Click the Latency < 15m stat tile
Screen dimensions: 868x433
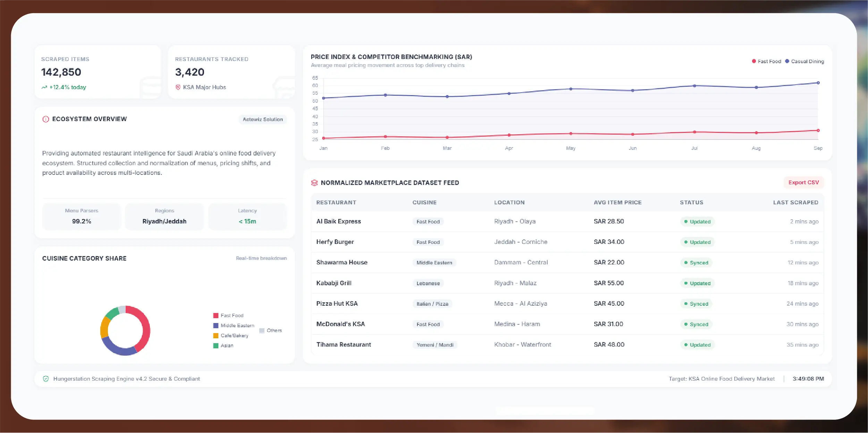(x=247, y=216)
